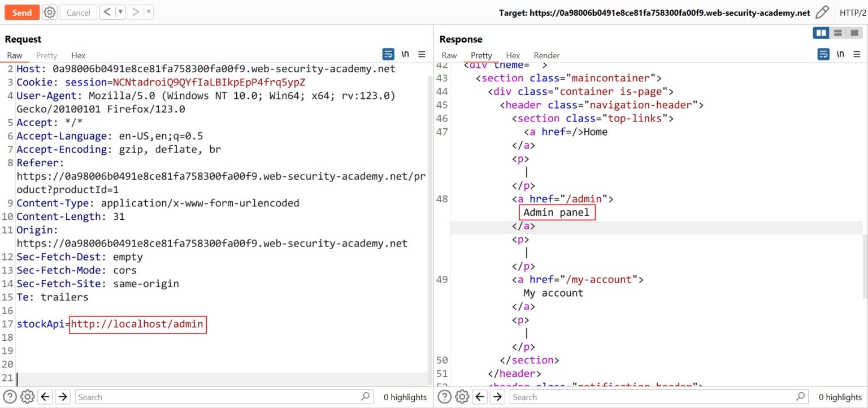Click the Te: trailers line

[x=53, y=297]
